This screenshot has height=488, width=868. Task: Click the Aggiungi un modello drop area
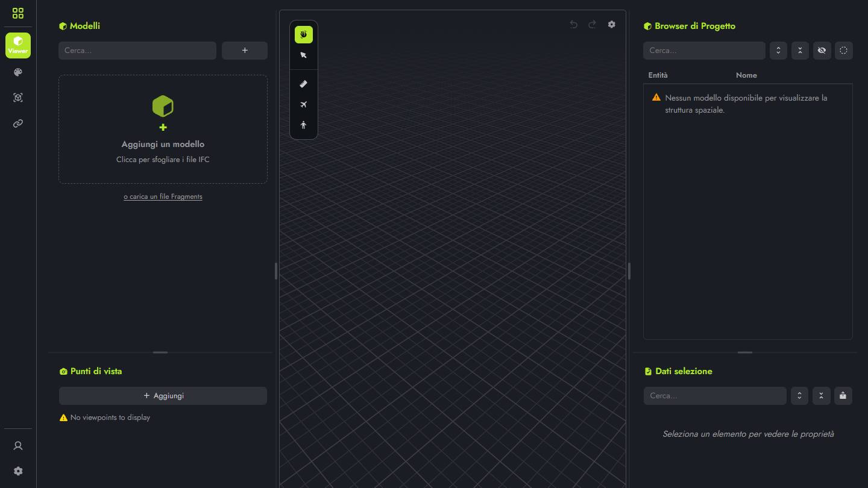[163, 129]
